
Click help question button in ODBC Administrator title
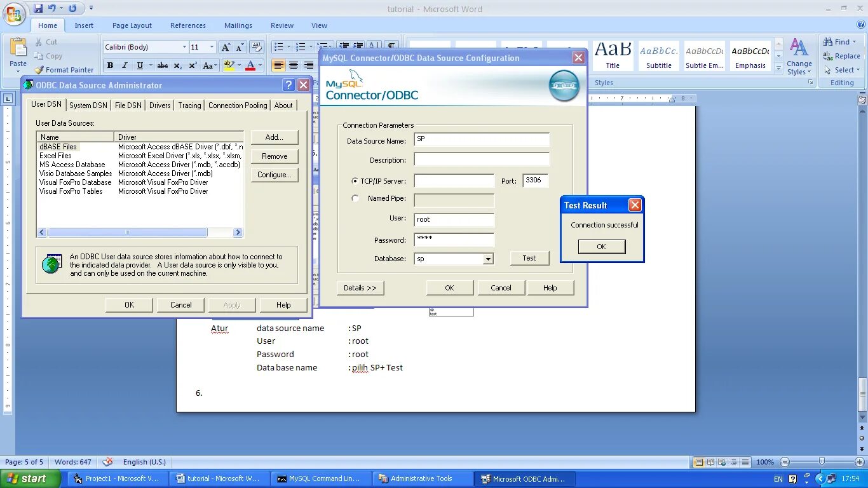[x=288, y=85]
